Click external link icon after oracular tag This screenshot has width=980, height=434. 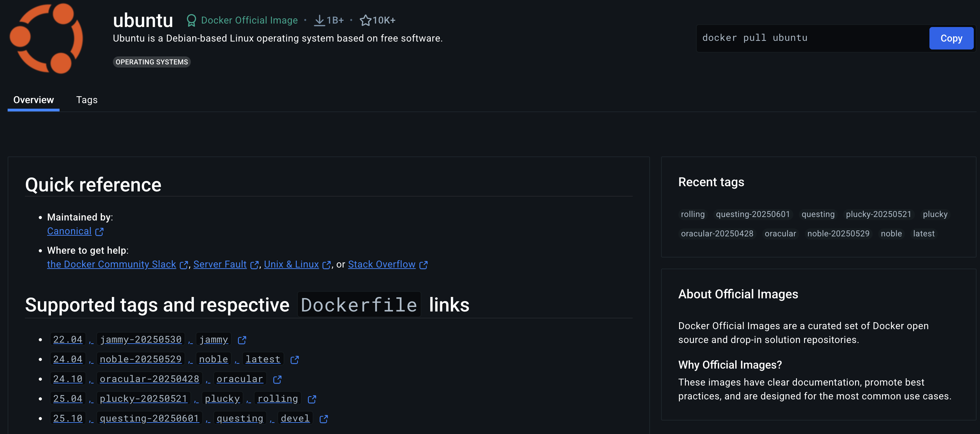(277, 380)
